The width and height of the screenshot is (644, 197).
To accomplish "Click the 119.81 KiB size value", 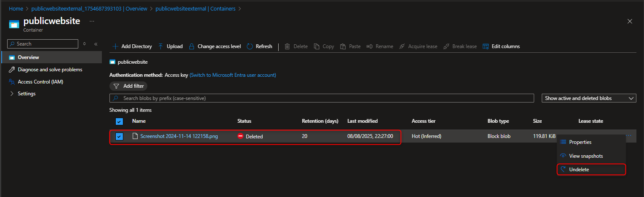I will point(544,136).
